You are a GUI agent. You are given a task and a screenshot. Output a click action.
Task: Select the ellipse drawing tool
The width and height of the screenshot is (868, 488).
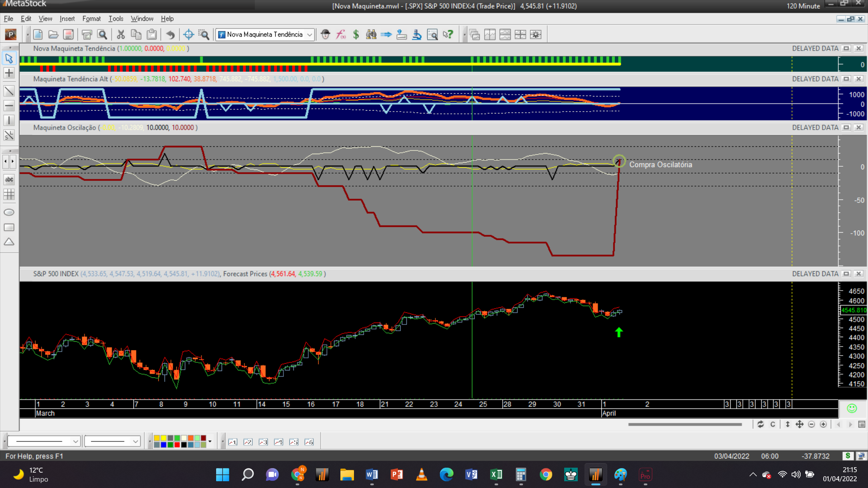coord(9,212)
